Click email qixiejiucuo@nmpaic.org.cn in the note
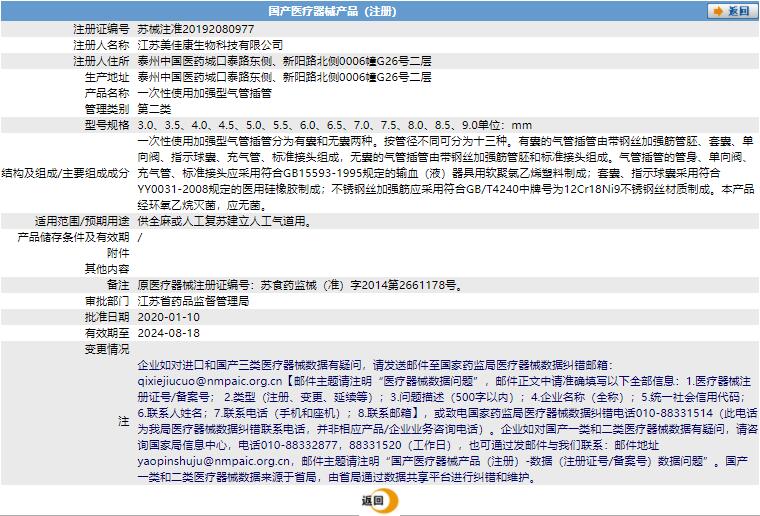 (x=209, y=381)
